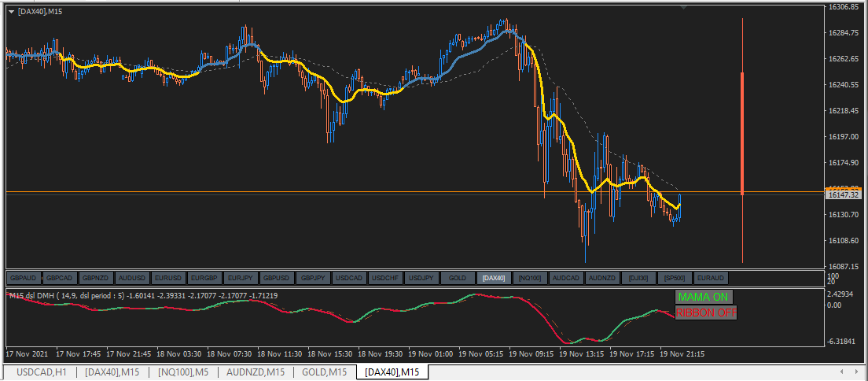Select the GBPNZD symbol button
Viewport: 868px width, 381px height.
coord(97,278)
